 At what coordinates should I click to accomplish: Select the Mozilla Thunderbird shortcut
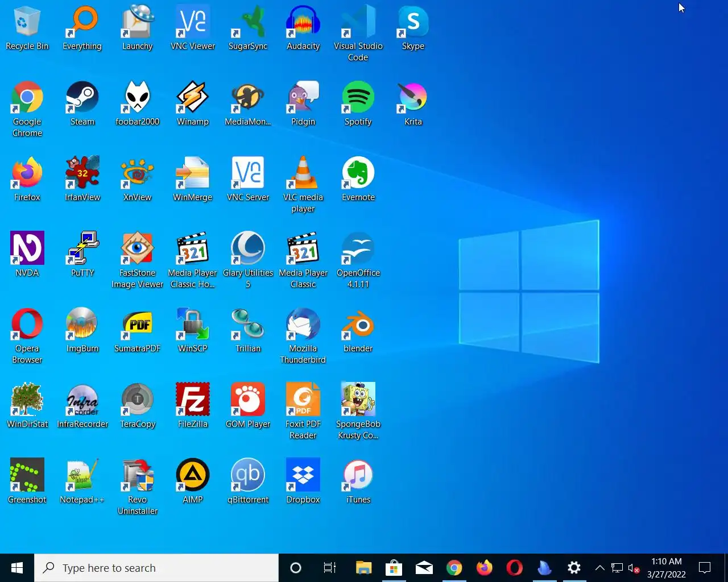(x=303, y=335)
